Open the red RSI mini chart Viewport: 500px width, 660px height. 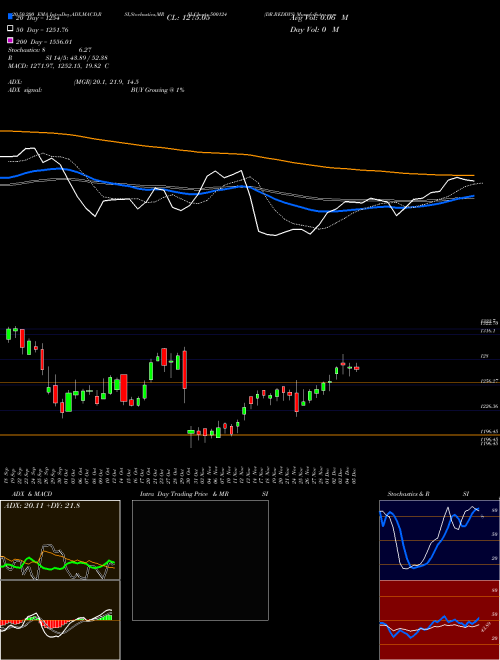pyautogui.click(x=439, y=620)
